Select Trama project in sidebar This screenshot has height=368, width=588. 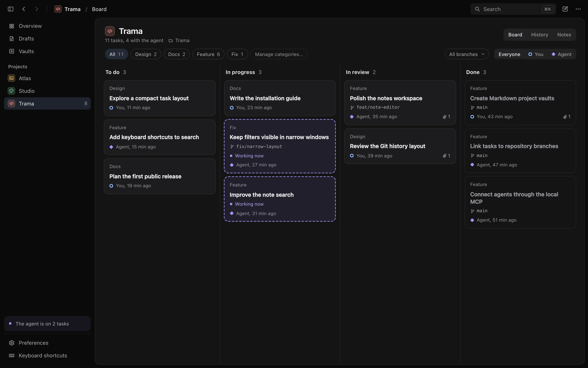tap(47, 103)
